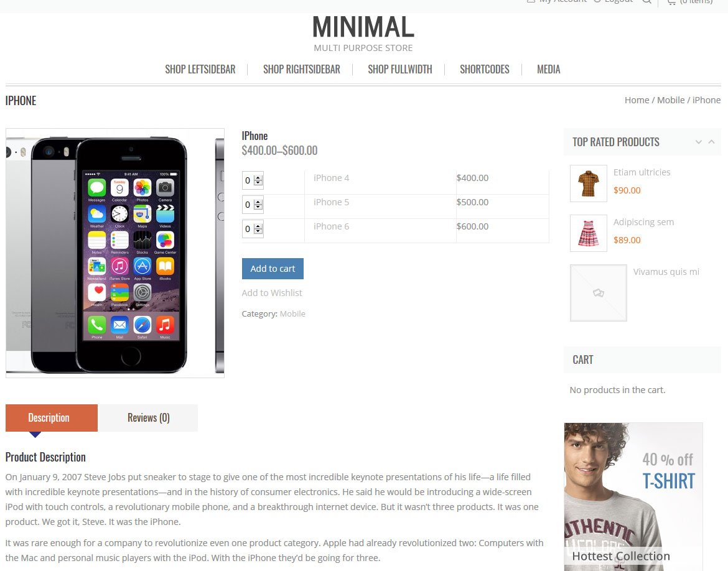Click the Add to Wishlist link
728x571 pixels.
pyautogui.click(x=272, y=293)
